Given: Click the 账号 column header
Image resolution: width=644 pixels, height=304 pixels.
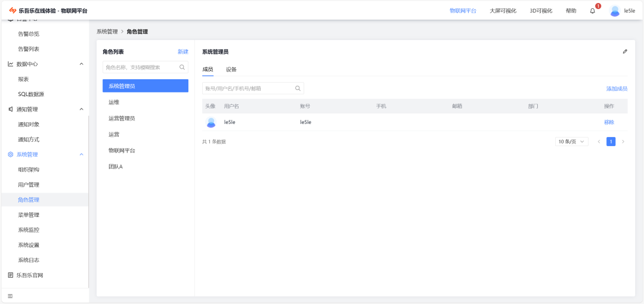Looking at the screenshot, I should [x=305, y=106].
